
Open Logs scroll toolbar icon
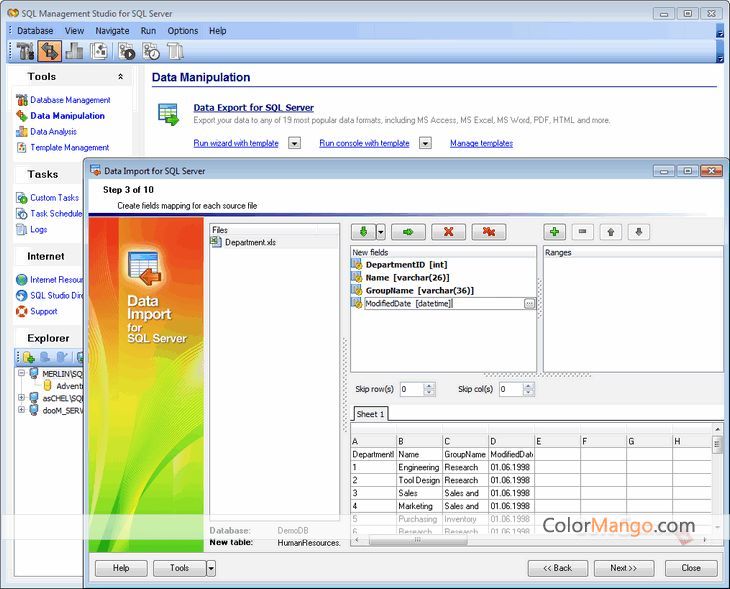pyautogui.click(x=175, y=51)
